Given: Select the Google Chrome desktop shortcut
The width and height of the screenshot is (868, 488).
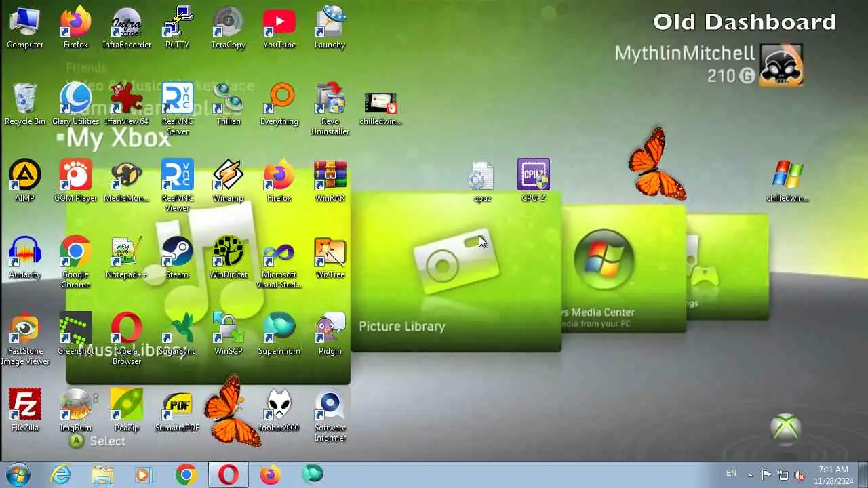Looking at the screenshot, I should tap(76, 263).
